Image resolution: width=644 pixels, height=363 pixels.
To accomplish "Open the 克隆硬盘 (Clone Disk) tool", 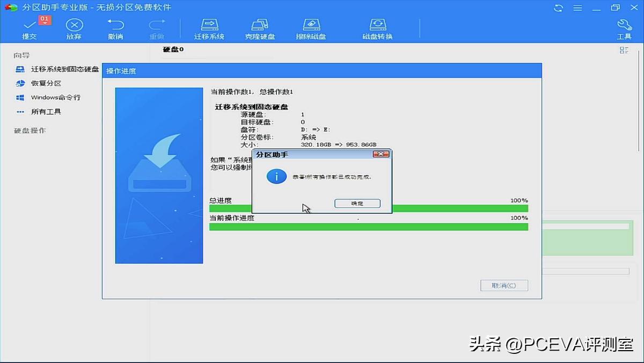I will click(260, 27).
